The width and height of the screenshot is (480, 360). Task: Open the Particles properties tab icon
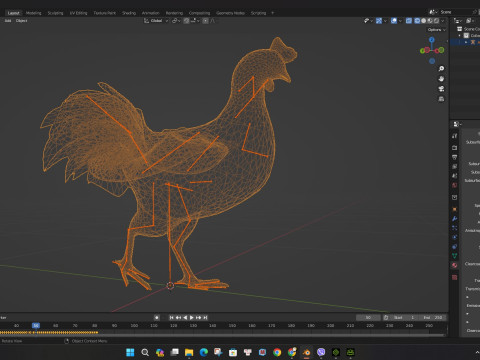point(455,228)
